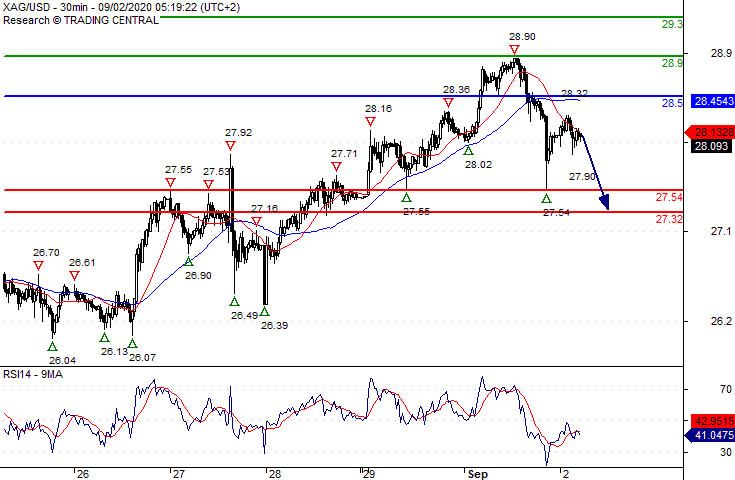Click the 28.90 high price annotation
The image size is (735, 480).
pyautogui.click(x=522, y=37)
